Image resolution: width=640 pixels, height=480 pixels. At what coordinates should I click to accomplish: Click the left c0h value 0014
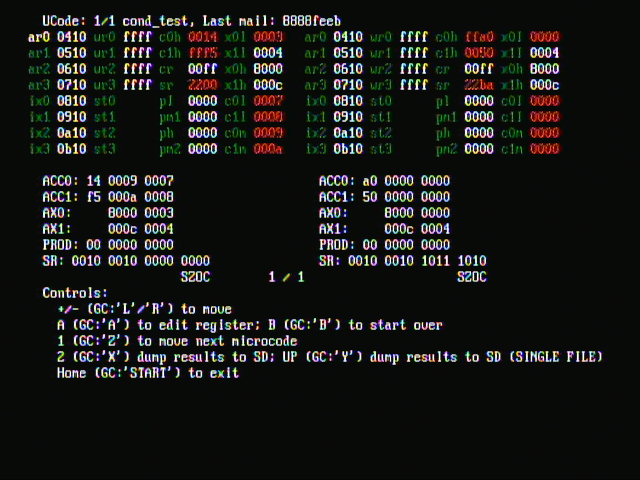[203, 37]
